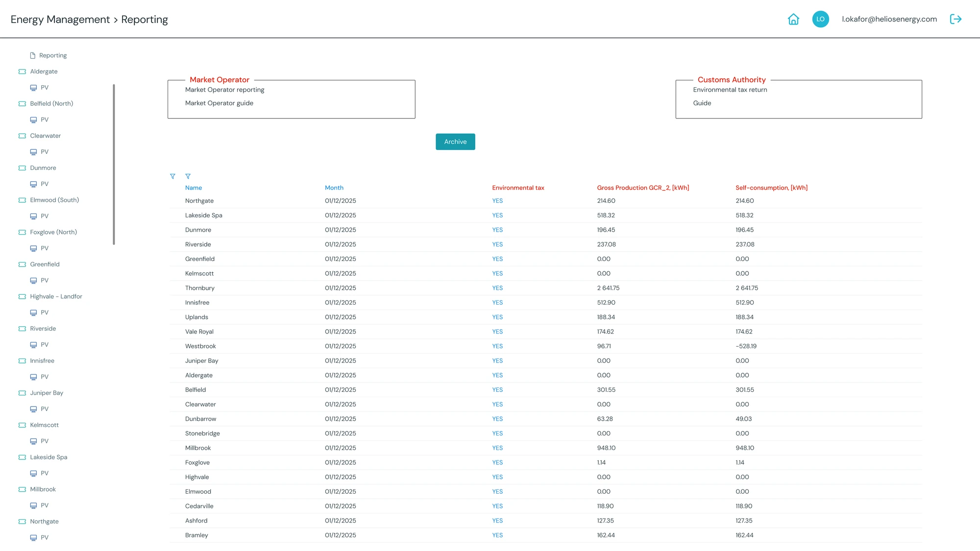
Task: Click the Thornbury name cell
Action: click(x=199, y=288)
